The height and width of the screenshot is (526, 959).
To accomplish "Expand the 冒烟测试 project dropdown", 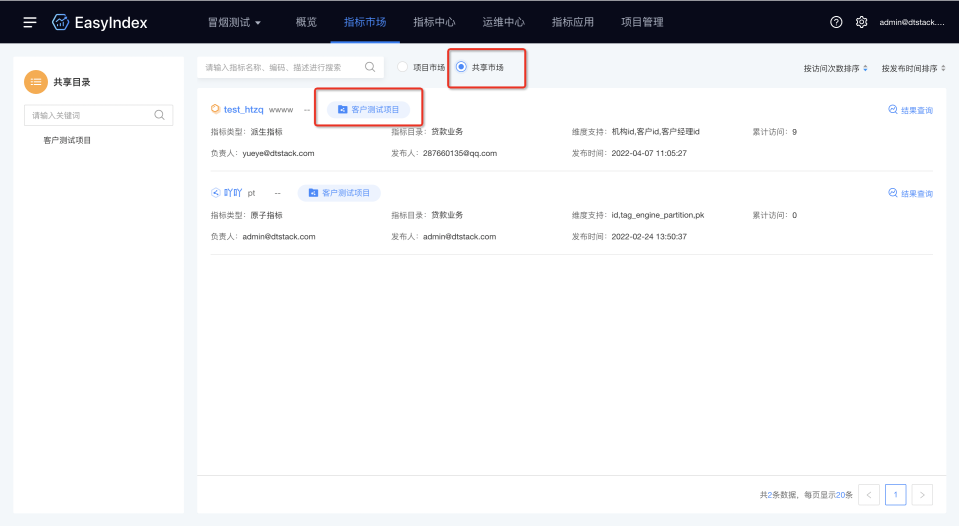I will pos(234,22).
